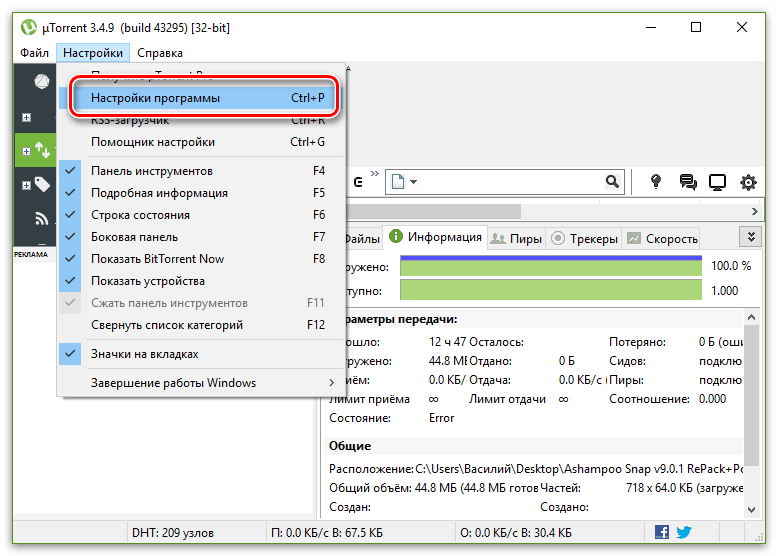The width and height of the screenshot is (778, 556).
Task: Open the Справка menu
Action: (x=160, y=53)
